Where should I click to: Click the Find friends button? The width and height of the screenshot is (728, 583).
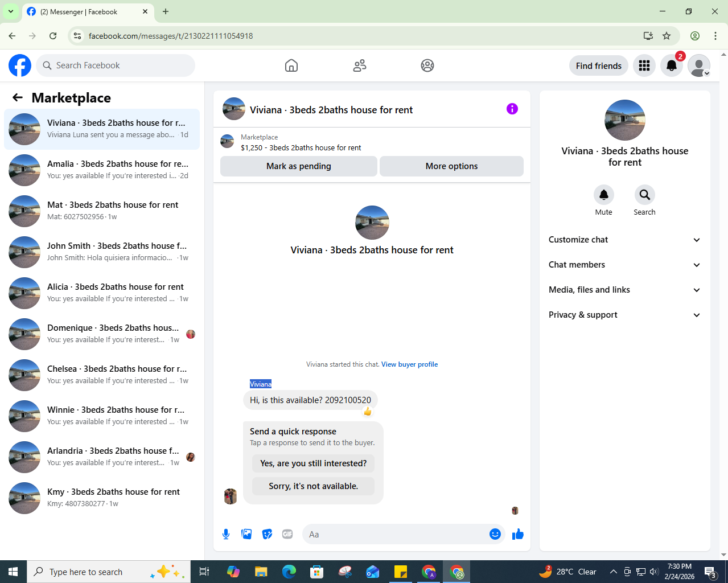(599, 65)
